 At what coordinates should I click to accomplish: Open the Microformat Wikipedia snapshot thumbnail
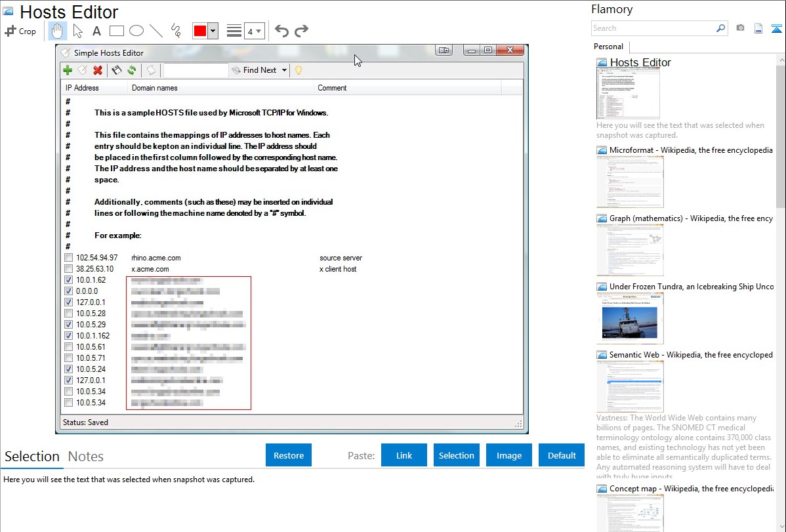pyautogui.click(x=630, y=182)
